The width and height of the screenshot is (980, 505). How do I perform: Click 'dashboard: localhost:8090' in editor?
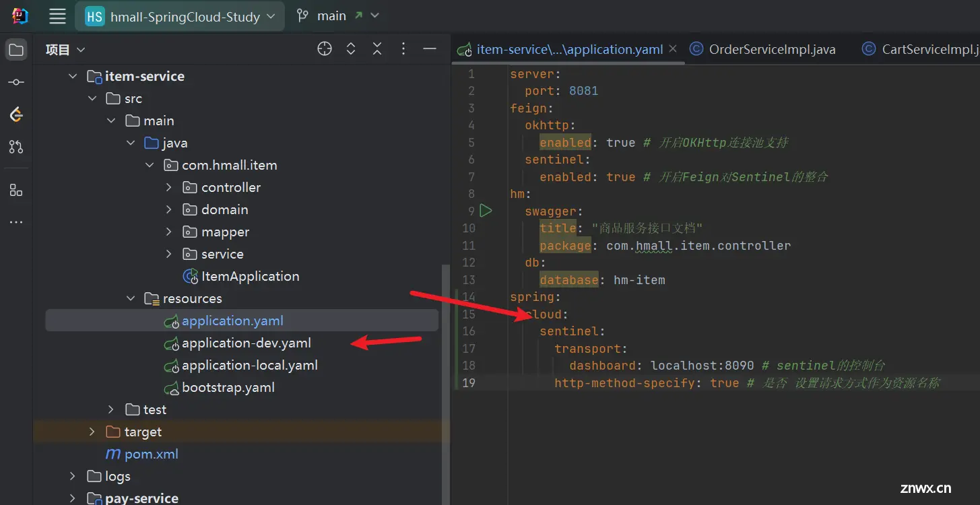coord(661,366)
